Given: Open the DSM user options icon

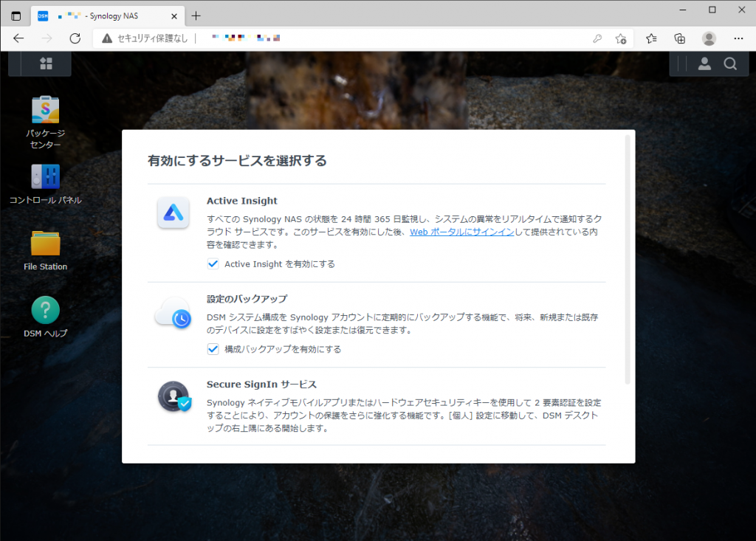Looking at the screenshot, I should [704, 63].
